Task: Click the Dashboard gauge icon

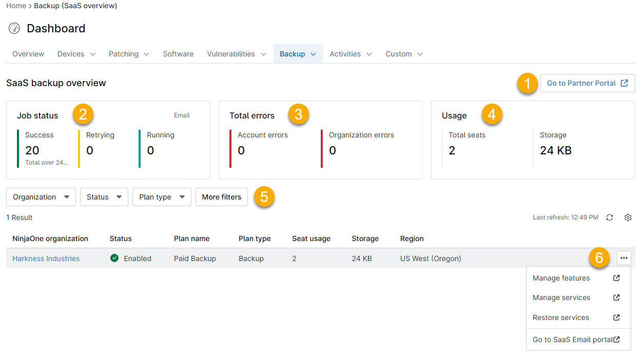Action: 14,28
